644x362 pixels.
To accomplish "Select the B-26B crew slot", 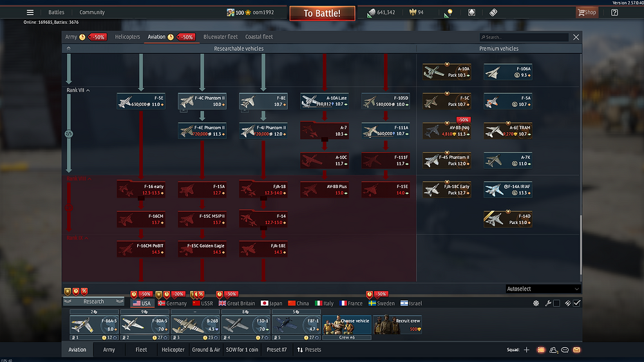I will coord(195,325).
